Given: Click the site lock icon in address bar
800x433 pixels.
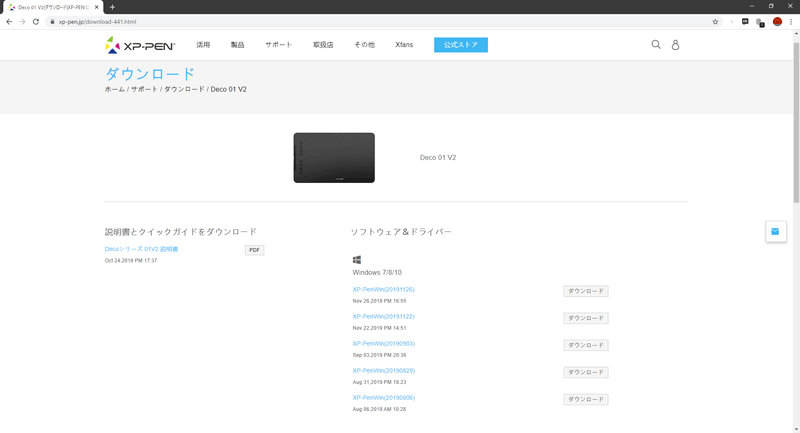Looking at the screenshot, I should (x=52, y=22).
